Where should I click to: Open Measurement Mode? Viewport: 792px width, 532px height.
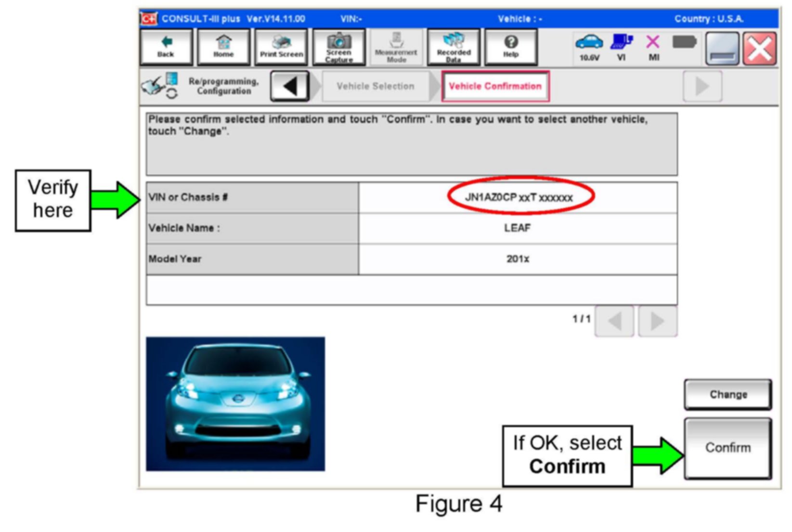pyautogui.click(x=396, y=47)
